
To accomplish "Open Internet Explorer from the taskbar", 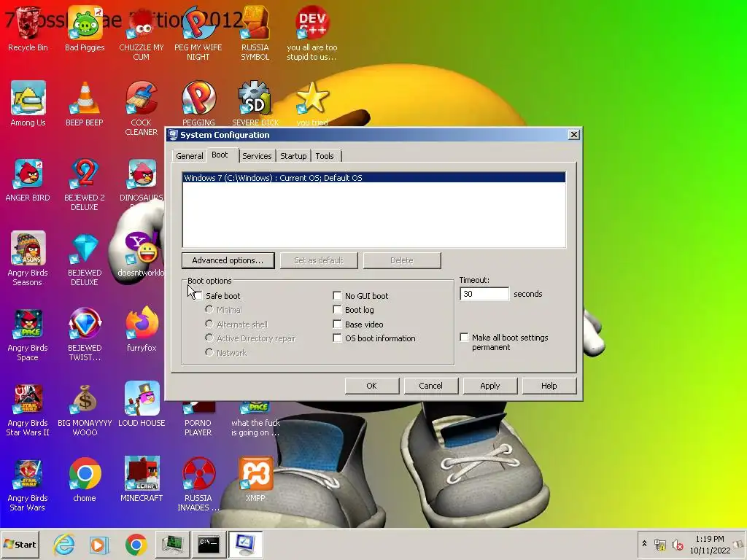I will (x=63, y=544).
